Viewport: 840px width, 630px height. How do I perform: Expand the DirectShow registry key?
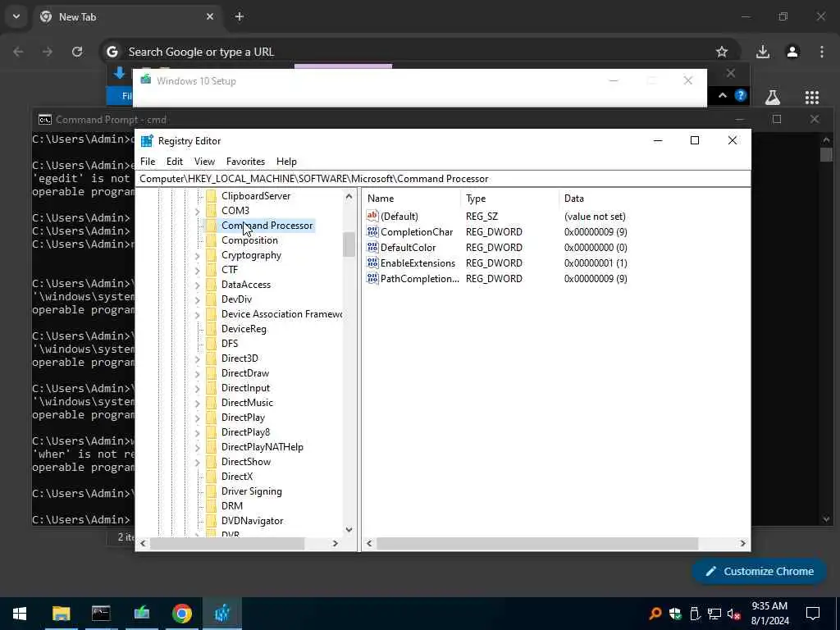tap(197, 462)
